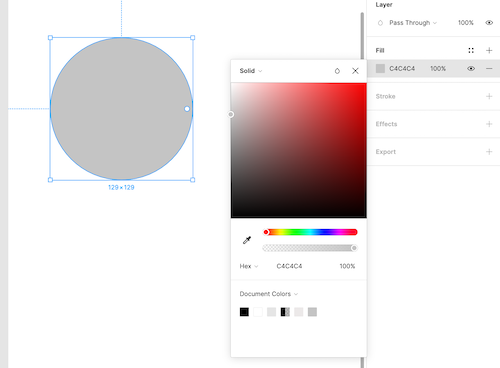
Task: Click the fill color swatch in Fill panel
Action: pos(380,68)
